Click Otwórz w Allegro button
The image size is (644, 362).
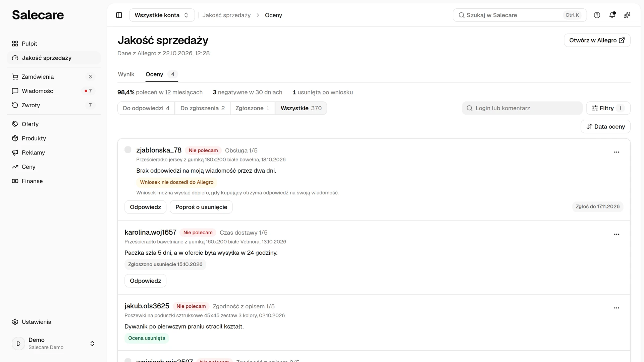597,40
